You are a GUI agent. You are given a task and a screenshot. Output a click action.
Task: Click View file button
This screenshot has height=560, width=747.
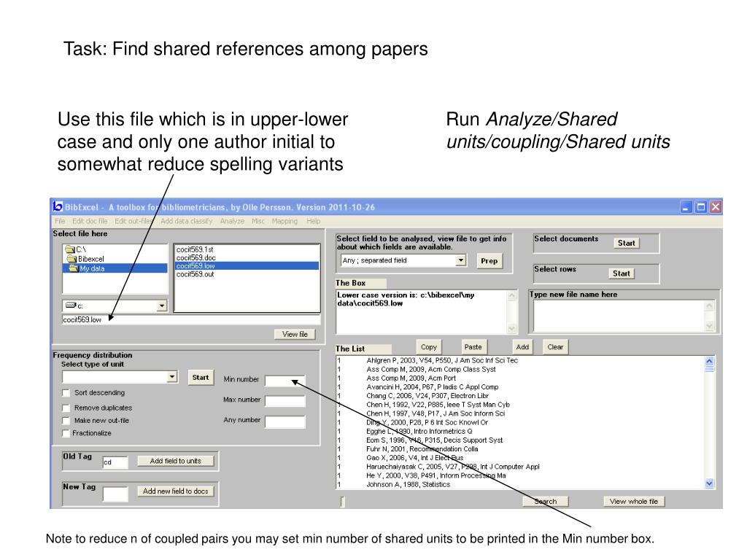[x=296, y=334]
